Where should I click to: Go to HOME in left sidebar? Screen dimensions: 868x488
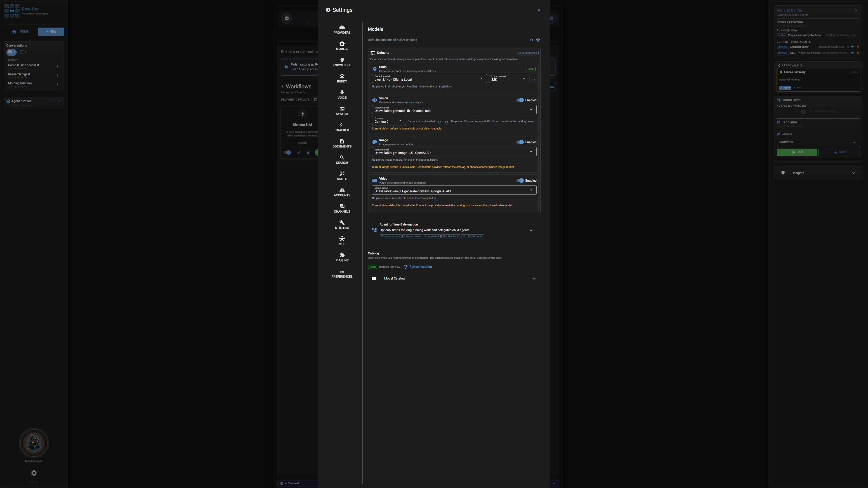[x=20, y=32]
